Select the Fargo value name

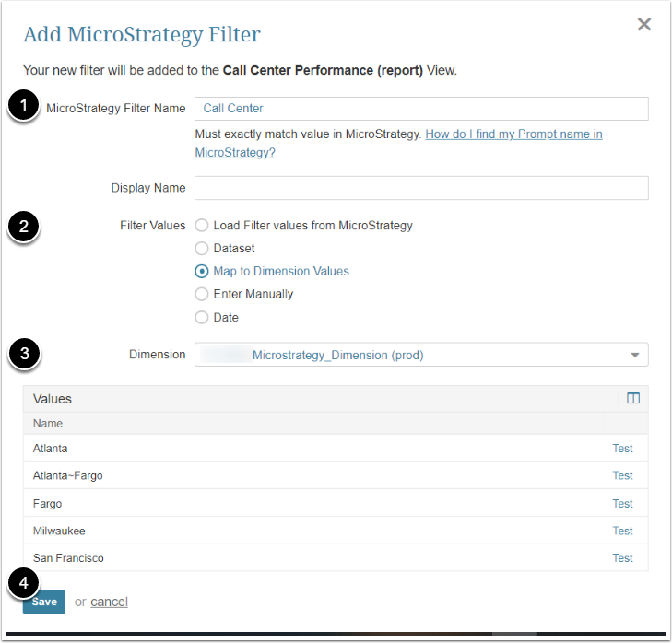tap(48, 504)
